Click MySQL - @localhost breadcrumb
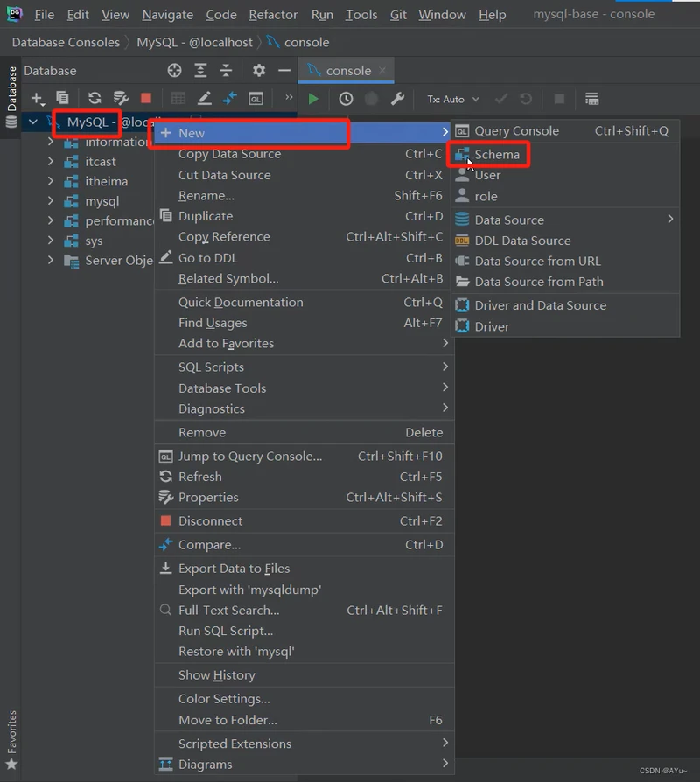700x782 pixels. pos(194,42)
